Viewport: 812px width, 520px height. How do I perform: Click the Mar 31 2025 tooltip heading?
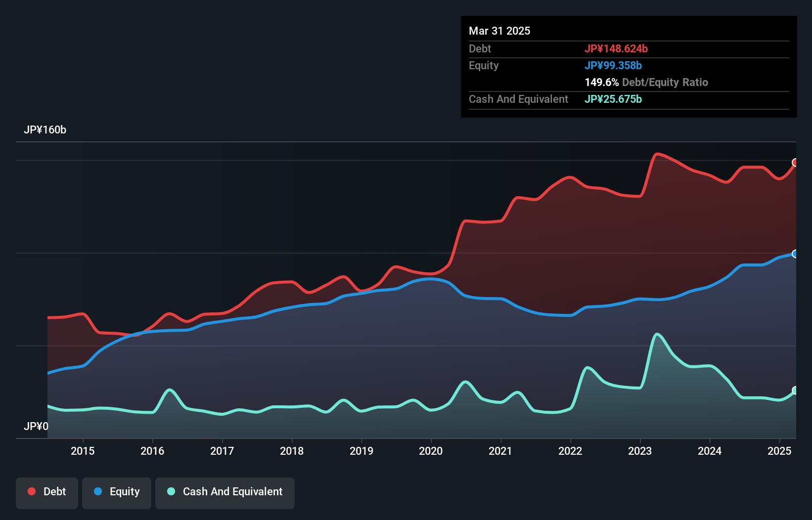click(499, 31)
